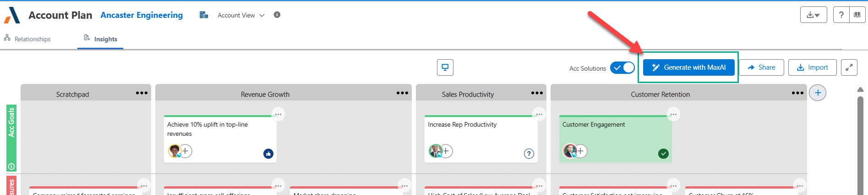
Task: Open the download export dropdown
Action: [813, 15]
